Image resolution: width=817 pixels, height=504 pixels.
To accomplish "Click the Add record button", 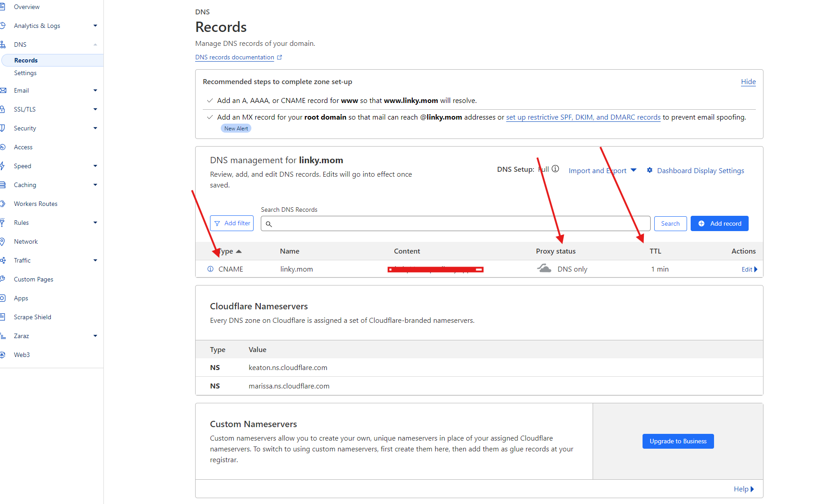I will [x=719, y=223].
